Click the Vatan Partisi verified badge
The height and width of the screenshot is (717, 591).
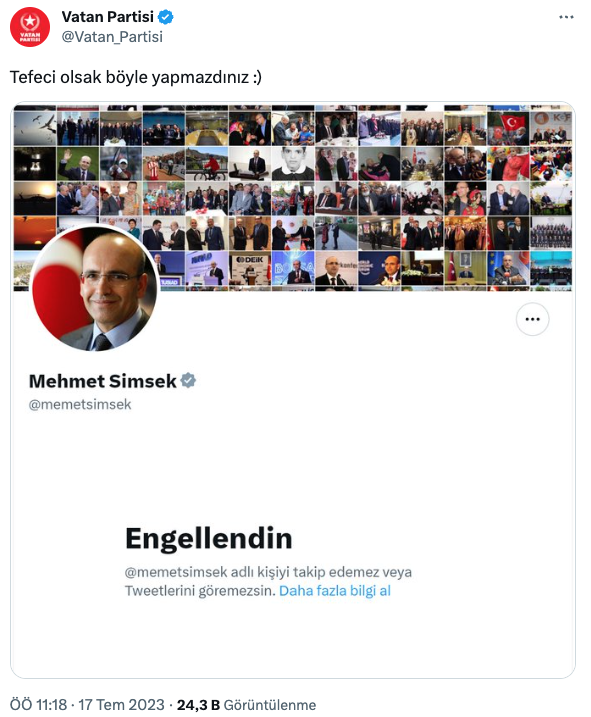tap(165, 17)
